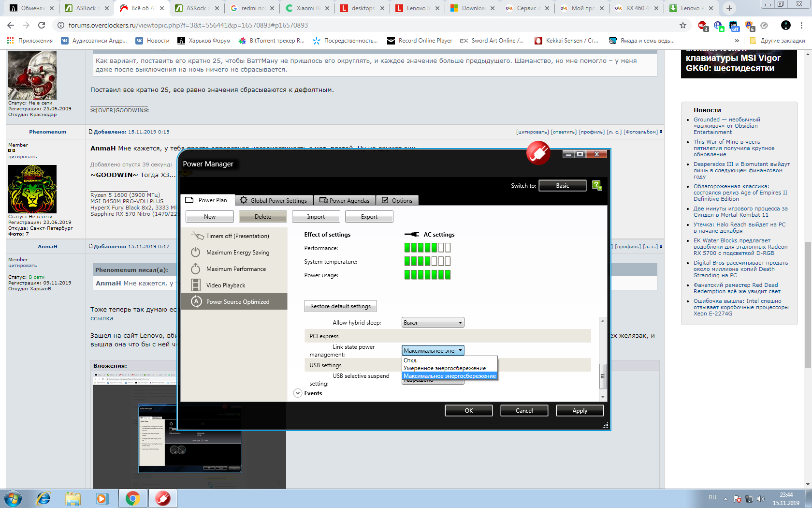Screen dimensions: 812x508
Task: Switch to Power Manager via taskbar icon
Action: [x=163, y=498]
